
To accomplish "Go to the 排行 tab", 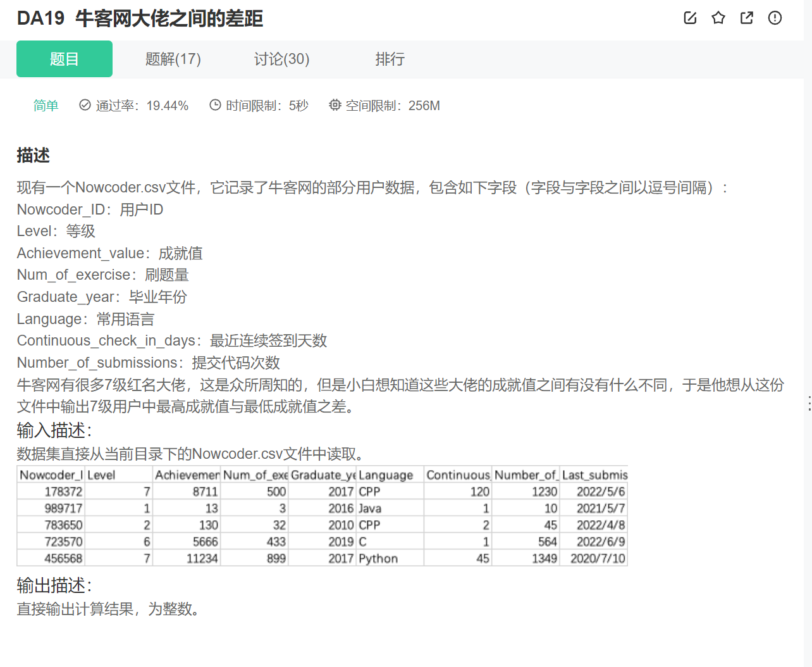I will click(x=390, y=59).
